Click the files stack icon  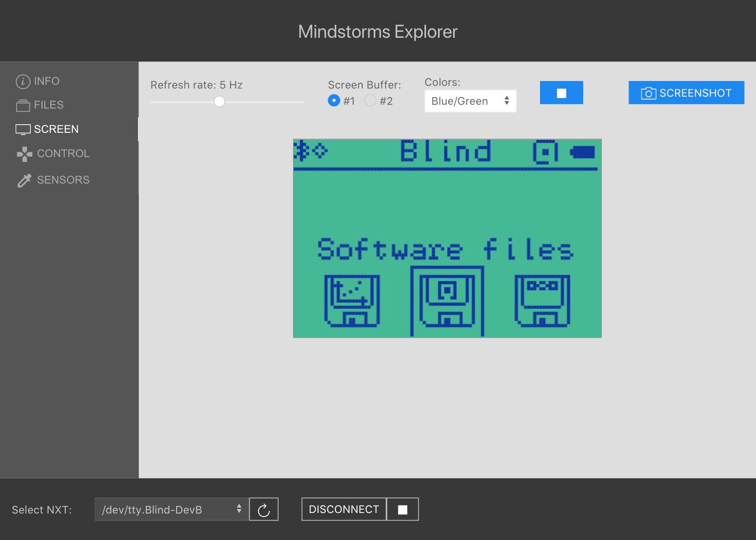click(23, 105)
